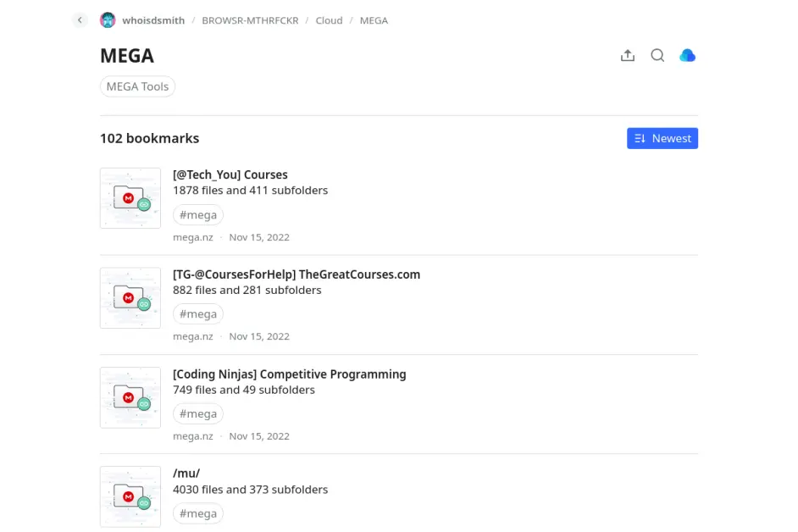Image resolution: width=798 pixels, height=532 pixels.
Task: Select the MEGA Tools collection chip
Action: [137, 86]
